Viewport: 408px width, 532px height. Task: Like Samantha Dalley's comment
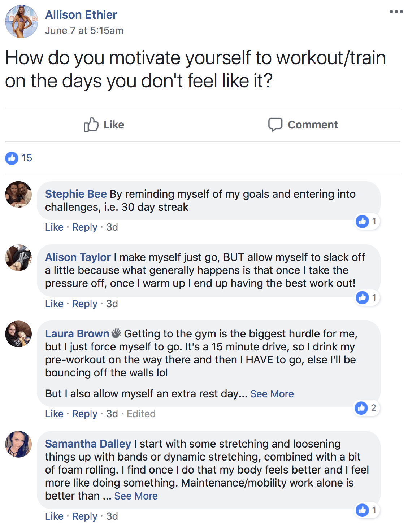(x=54, y=516)
